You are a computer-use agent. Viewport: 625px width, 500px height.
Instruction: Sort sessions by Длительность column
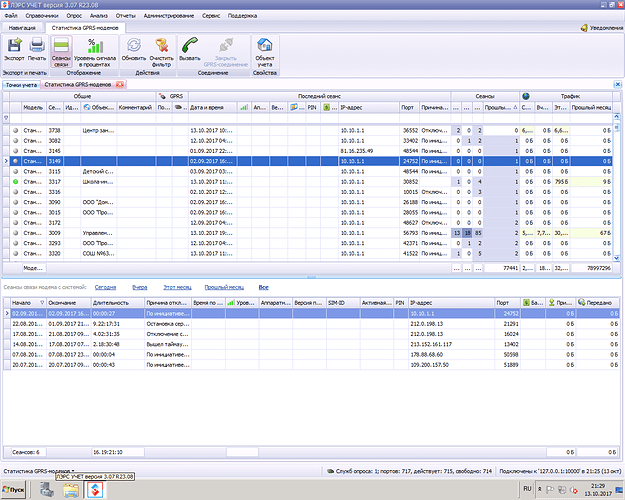click(x=118, y=303)
